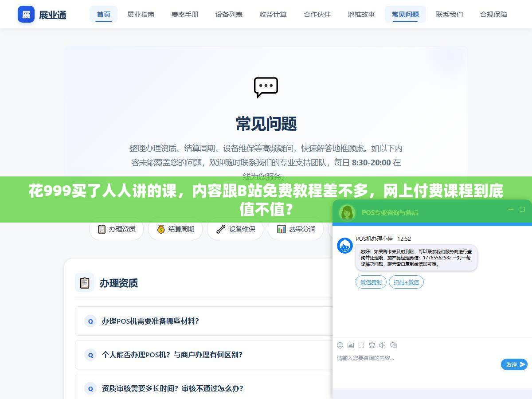Focus the chat message input field

(417, 364)
